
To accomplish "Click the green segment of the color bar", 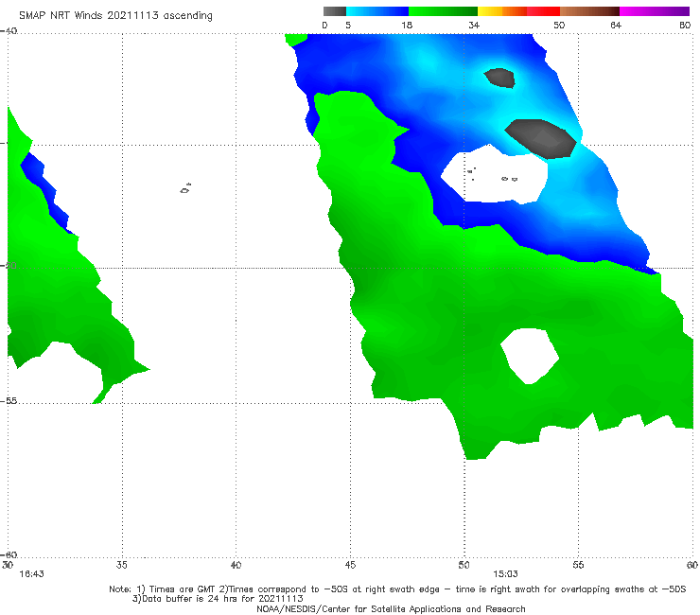I will point(443,11).
